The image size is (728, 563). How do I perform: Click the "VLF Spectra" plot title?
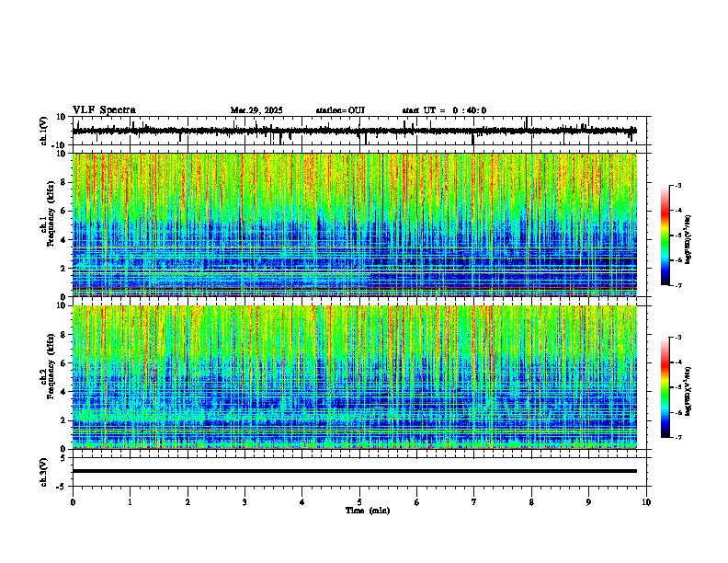(x=104, y=110)
